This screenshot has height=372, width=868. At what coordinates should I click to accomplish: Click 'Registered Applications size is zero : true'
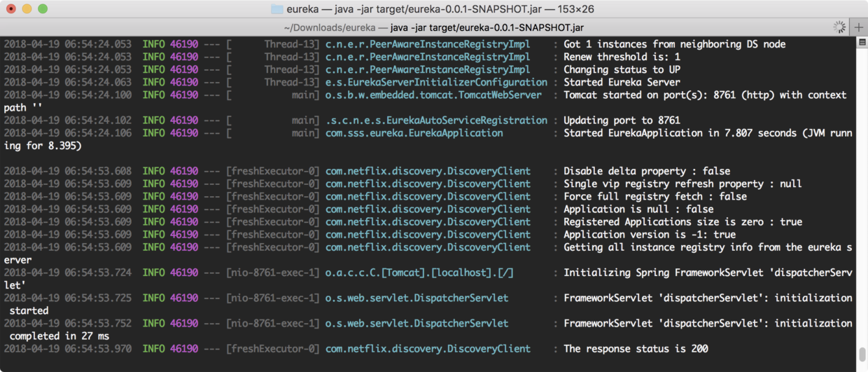[682, 221]
